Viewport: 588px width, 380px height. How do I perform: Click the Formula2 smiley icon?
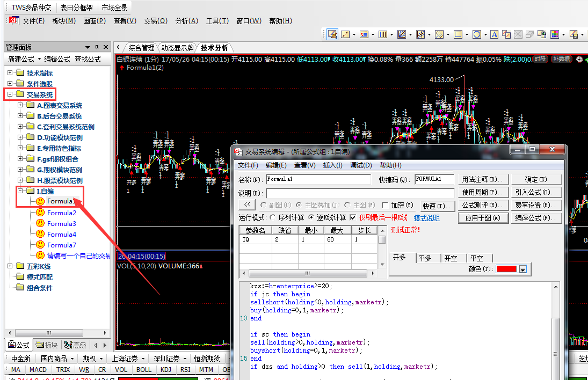click(x=40, y=213)
